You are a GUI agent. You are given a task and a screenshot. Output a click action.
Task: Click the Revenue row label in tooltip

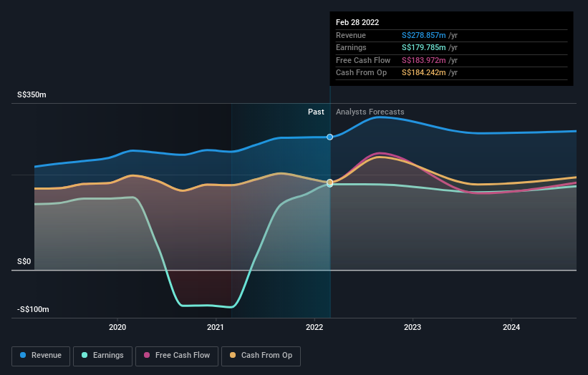coord(351,35)
